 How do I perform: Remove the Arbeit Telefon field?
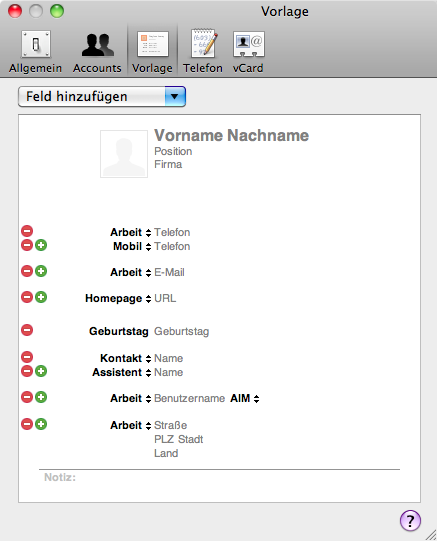pos(27,231)
